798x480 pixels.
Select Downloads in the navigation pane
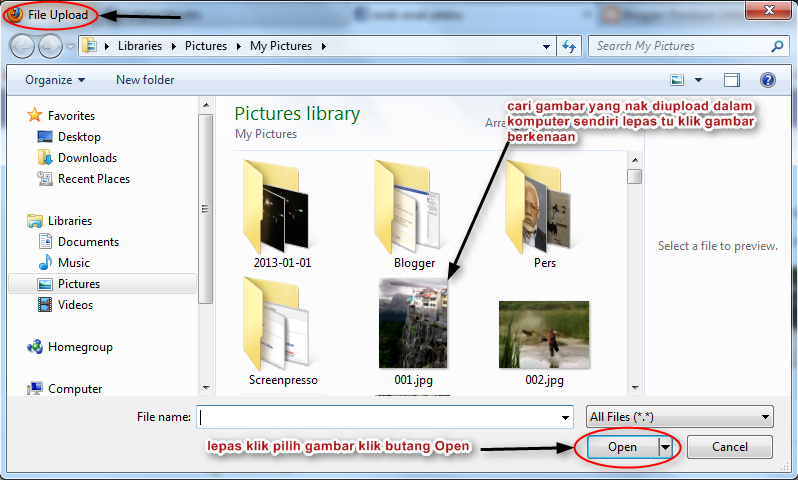(77, 158)
